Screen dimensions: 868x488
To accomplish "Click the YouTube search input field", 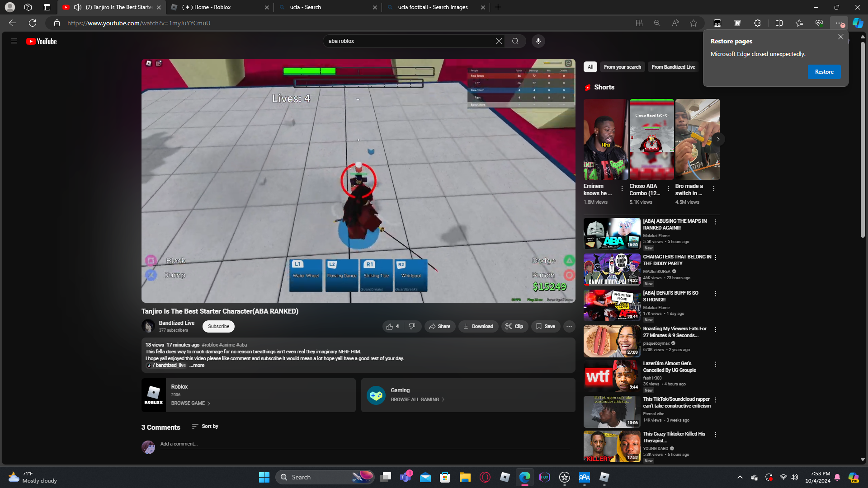I will pyautogui.click(x=409, y=41).
